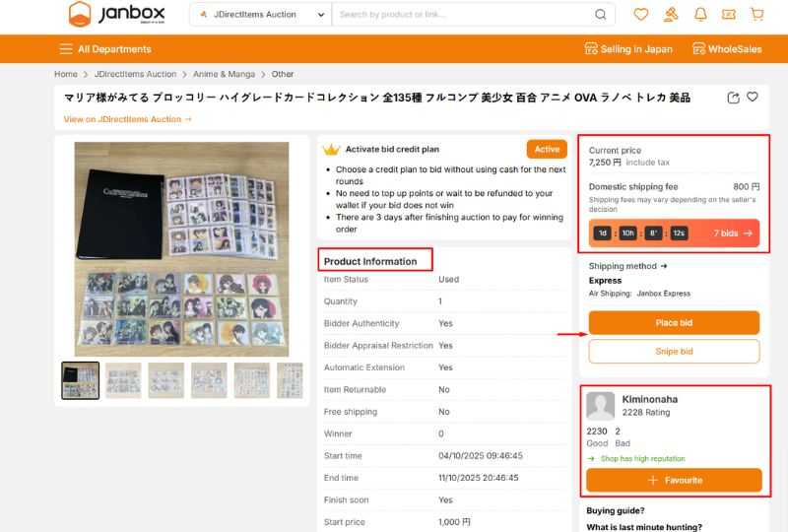
Task: Open the shopping cart icon
Action: tap(756, 15)
